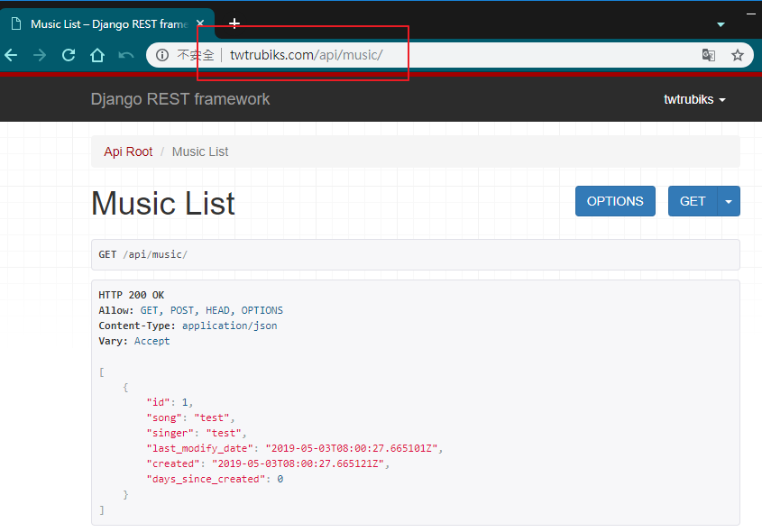Click the browser back arrow
The width and height of the screenshot is (762, 532).
click(x=12, y=55)
